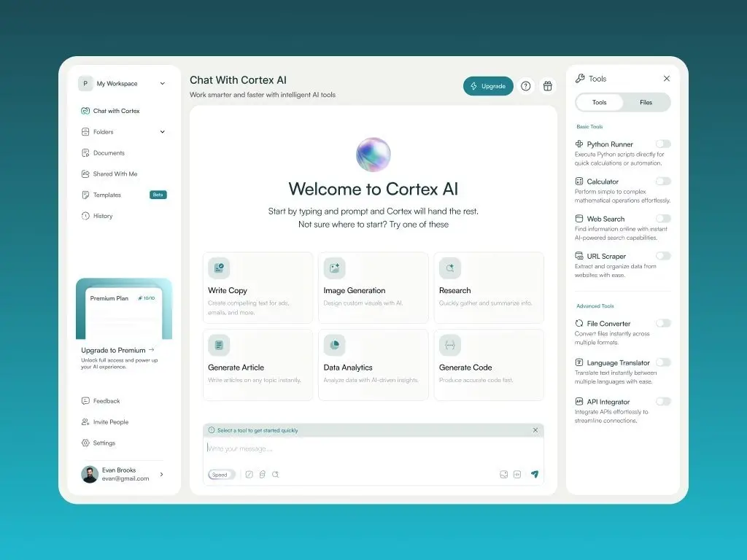Viewport: 747px width, 560px height.
Task: Open Shared With Me in sidebar
Action: click(x=109, y=174)
